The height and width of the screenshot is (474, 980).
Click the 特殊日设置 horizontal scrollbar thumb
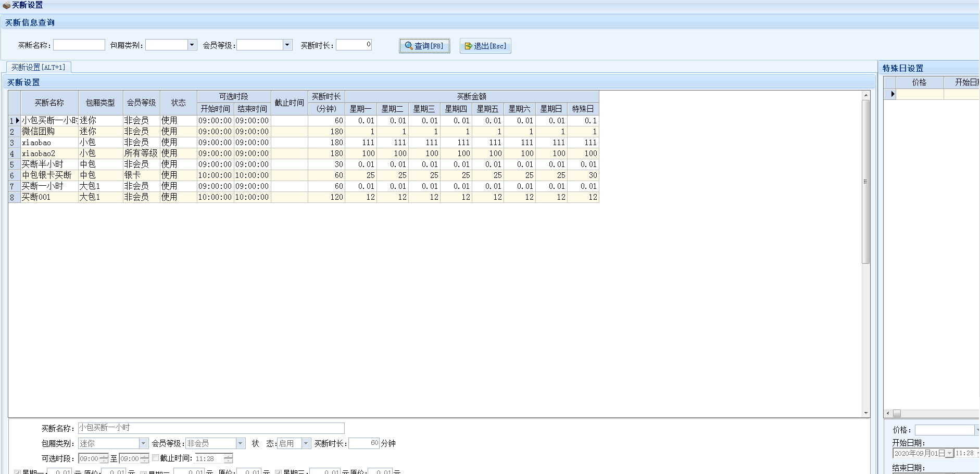point(897,413)
